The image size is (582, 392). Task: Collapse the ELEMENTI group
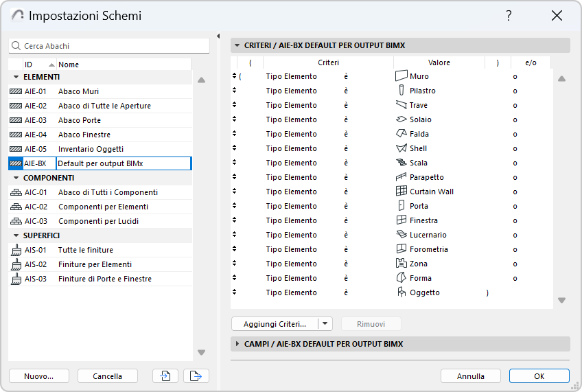16,77
